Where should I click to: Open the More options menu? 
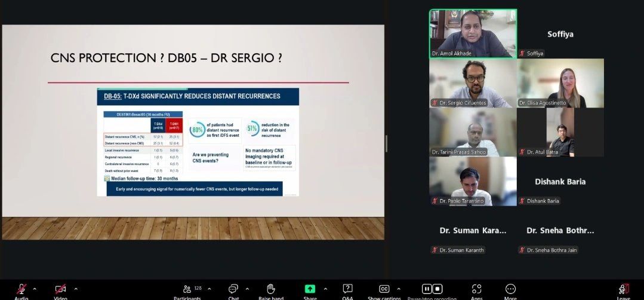[510, 289]
